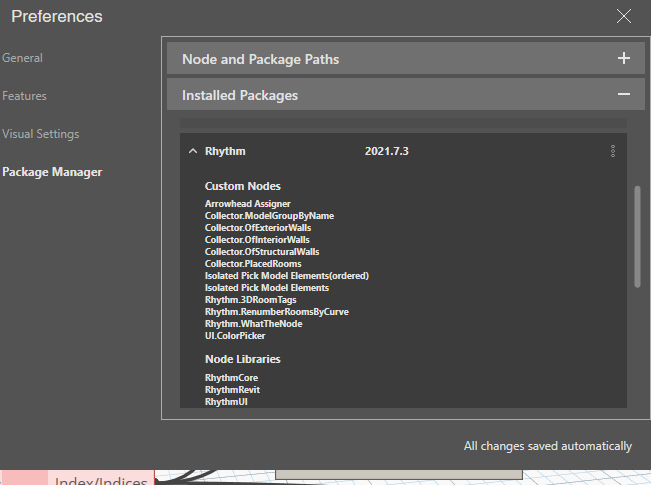Click the Custom Nodes heading
This screenshot has width=651, height=485.
tap(242, 186)
